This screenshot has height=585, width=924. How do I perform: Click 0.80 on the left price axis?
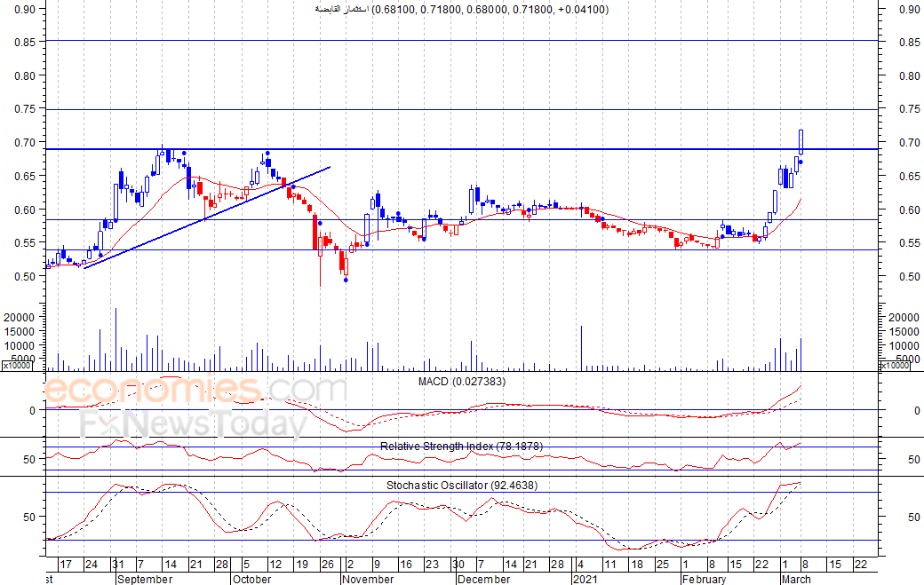tap(25, 75)
